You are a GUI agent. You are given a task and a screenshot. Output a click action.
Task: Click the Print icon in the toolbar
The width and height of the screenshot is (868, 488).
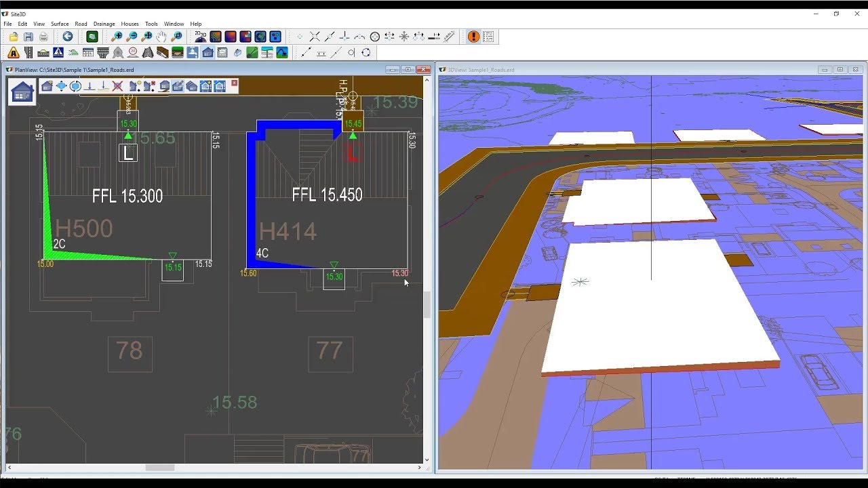pyautogui.click(x=43, y=37)
